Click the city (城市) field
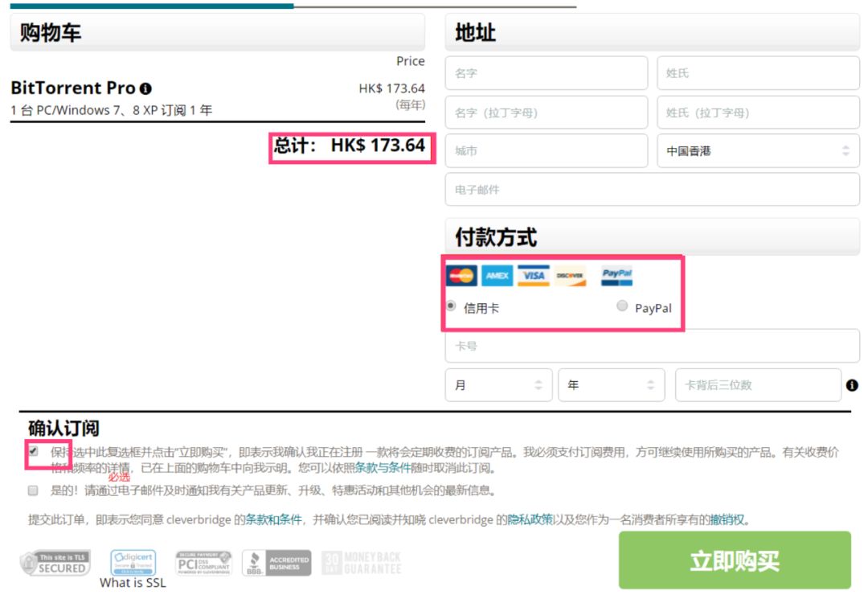 point(546,150)
